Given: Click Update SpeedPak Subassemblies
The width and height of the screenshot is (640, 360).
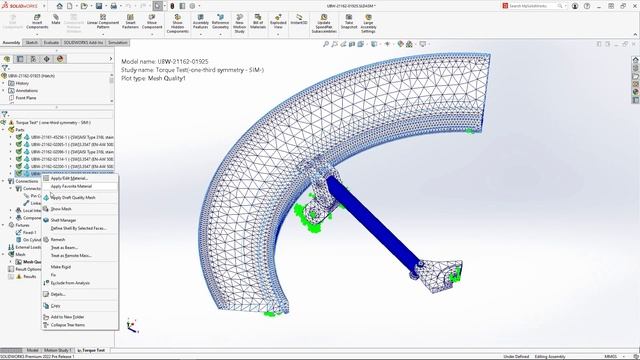Looking at the screenshot, I should pos(324,23).
